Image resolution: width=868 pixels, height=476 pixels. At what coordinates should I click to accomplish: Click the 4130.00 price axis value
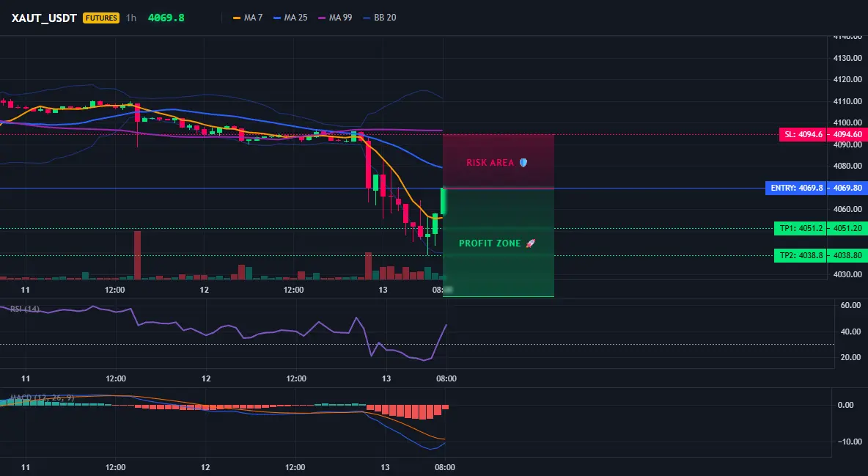pyautogui.click(x=847, y=58)
